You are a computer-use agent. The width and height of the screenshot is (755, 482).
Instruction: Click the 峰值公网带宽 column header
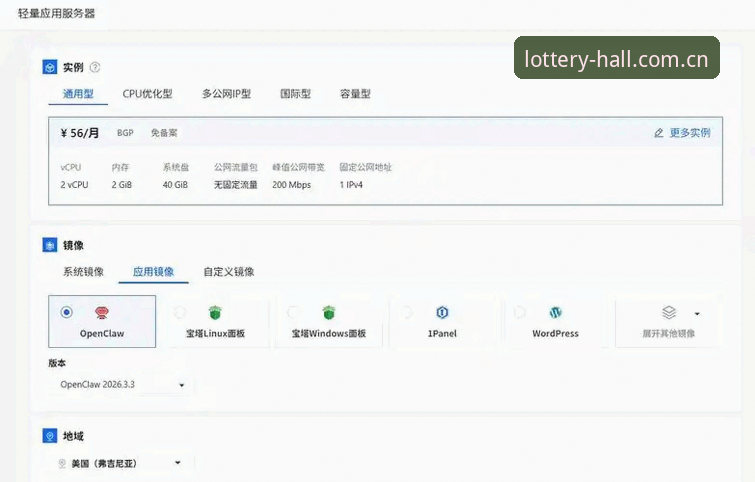[x=299, y=168]
